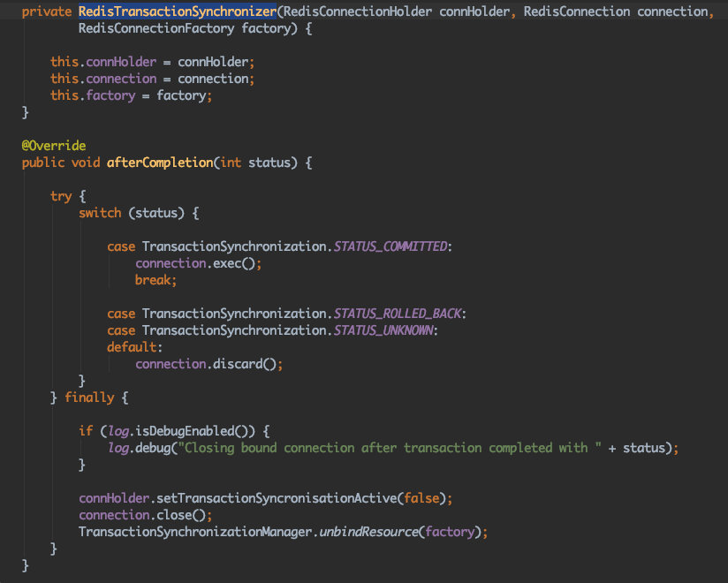728x583 pixels.
Task: Click the highlighted RedisTransactionSynchronizer constructor name
Action: (178, 11)
